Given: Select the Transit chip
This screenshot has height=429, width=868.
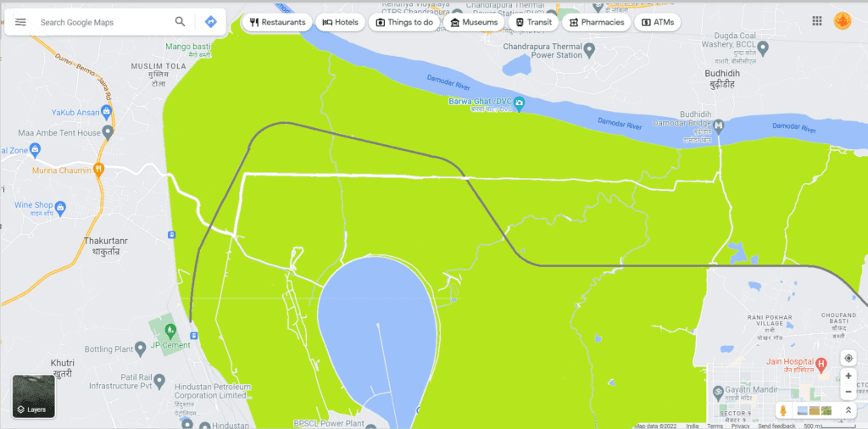Looking at the screenshot, I should (x=533, y=22).
